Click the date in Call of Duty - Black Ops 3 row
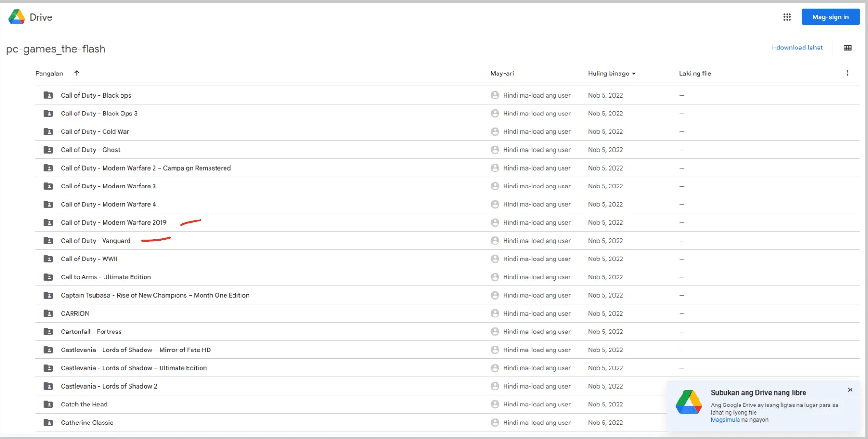 pos(605,114)
